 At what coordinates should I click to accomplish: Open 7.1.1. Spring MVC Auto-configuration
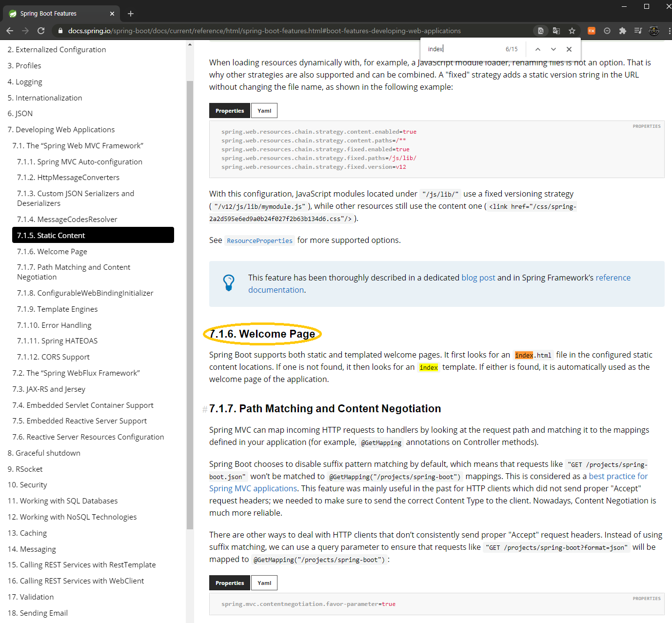pyautogui.click(x=79, y=162)
